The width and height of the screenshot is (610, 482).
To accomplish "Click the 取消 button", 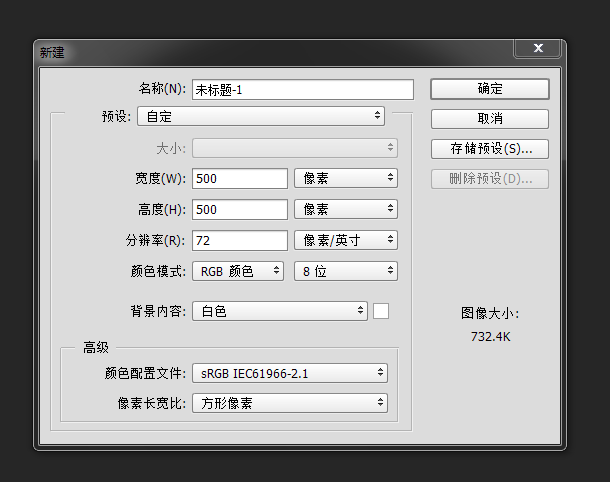I will click(x=490, y=119).
